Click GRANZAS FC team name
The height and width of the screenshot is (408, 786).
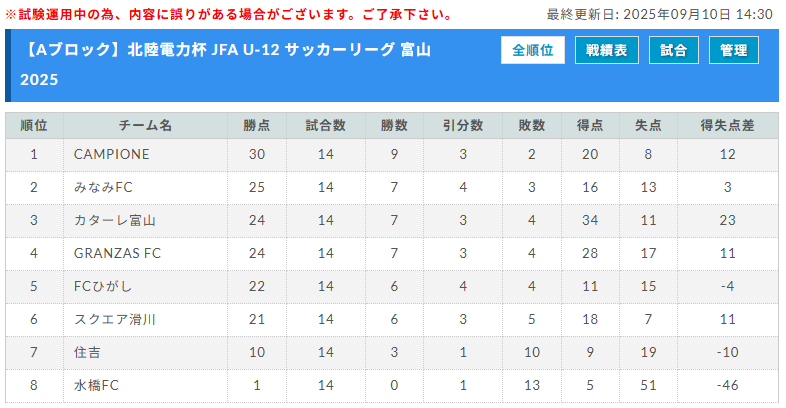click(x=117, y=254)
